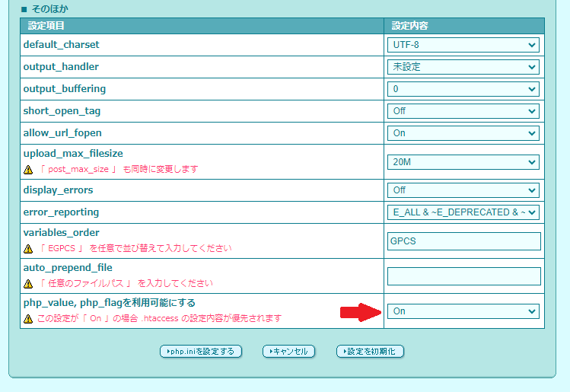Open the allow_url_fopen dropdown

point(463,133)
